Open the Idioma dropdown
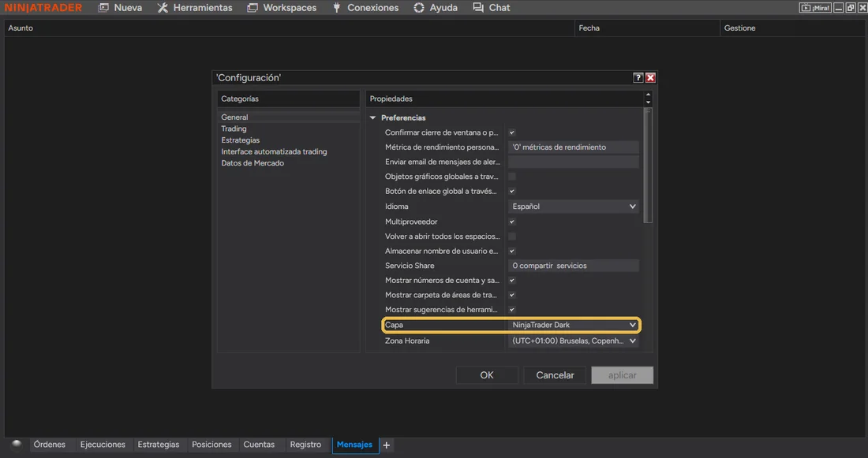868x458 pixels. click(573, 207)
